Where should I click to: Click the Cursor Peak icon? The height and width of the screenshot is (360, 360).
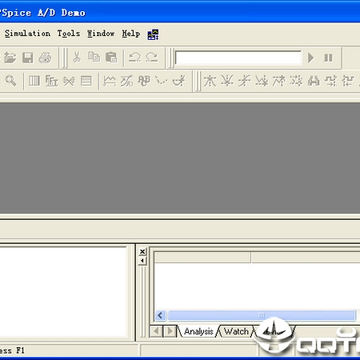pos(210,81)
